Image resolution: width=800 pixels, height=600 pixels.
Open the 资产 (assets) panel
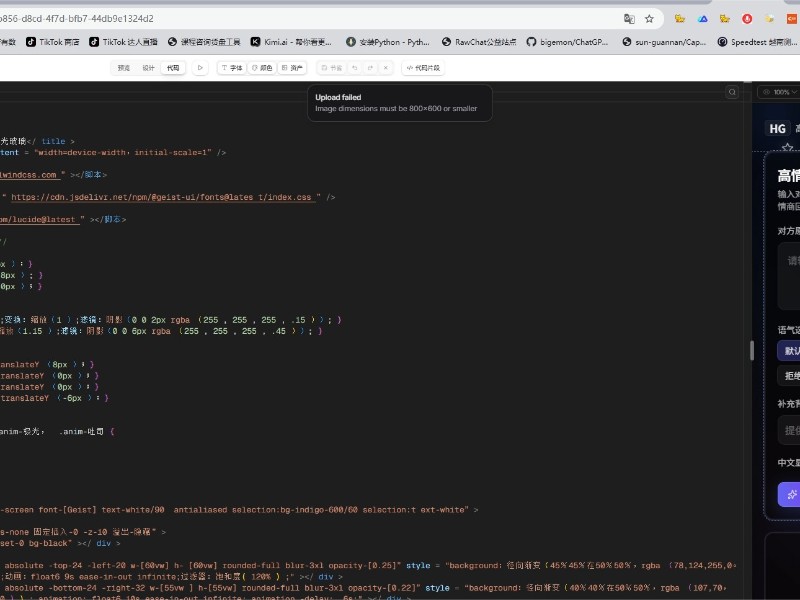292,68
